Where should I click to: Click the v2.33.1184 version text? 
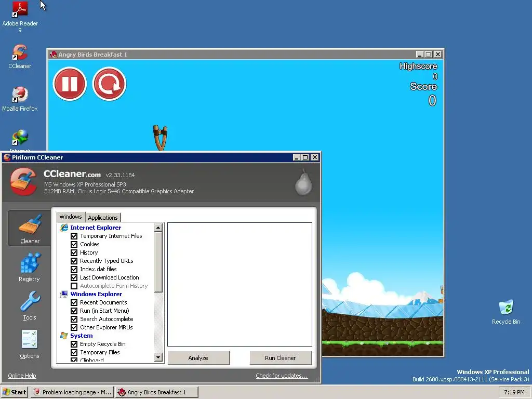(x=120, y=175)
